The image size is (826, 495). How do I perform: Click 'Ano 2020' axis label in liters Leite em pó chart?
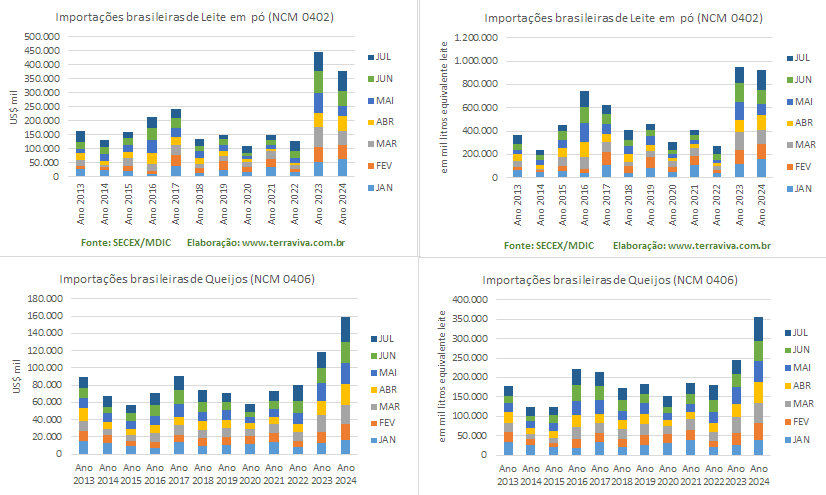click(672, 205)
